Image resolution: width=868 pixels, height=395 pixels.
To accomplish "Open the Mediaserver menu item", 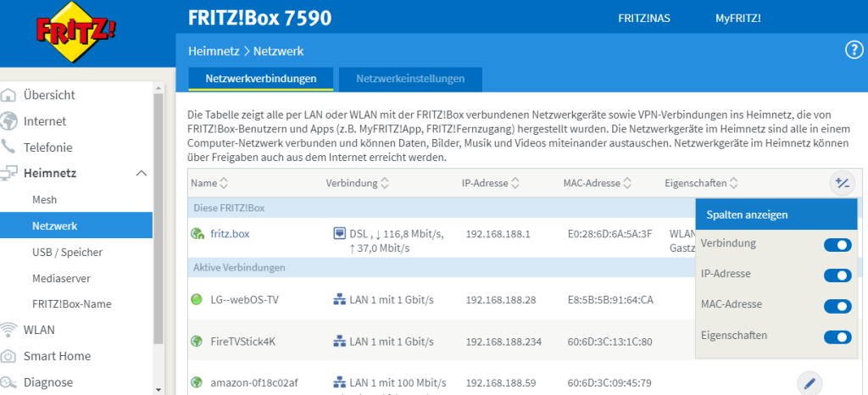I will click(61, 278).
